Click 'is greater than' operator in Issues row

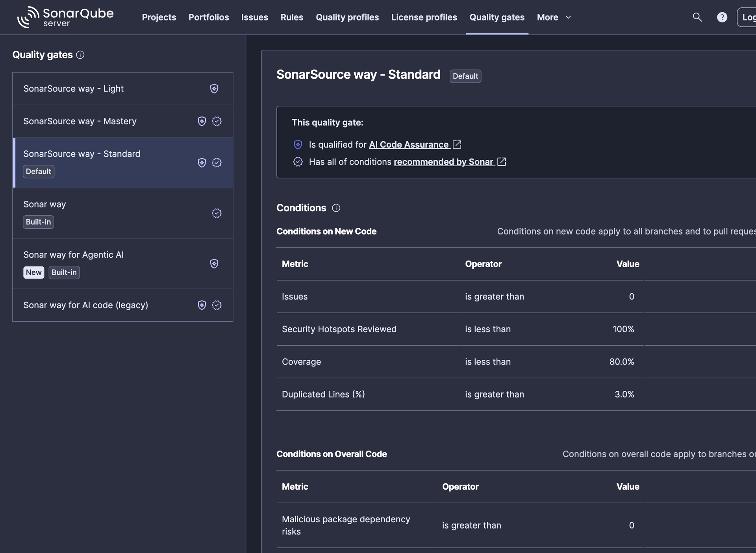(x=495, y=296)
